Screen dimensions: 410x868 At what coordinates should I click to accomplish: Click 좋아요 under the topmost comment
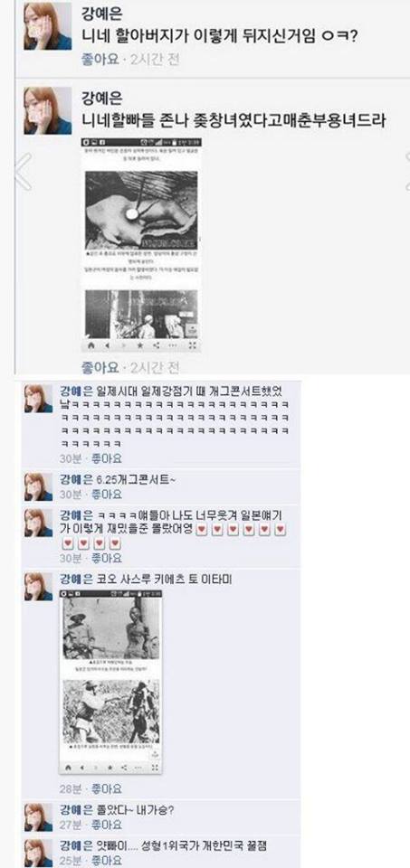(100, 60)
